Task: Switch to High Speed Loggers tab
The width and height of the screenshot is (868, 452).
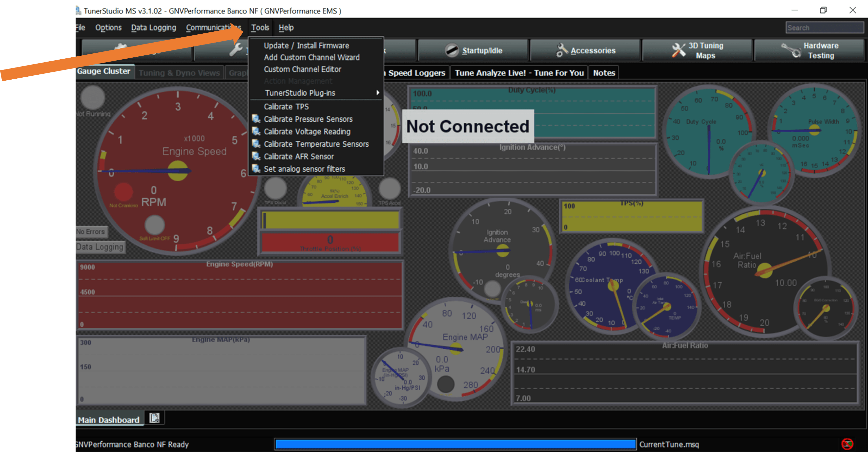Action: point(416,73)
